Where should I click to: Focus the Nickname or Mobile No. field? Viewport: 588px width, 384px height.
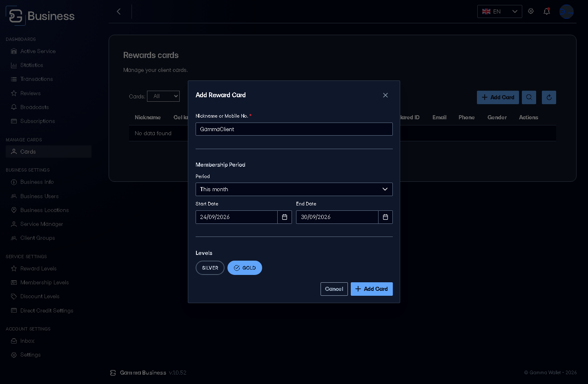pos(294,129)
